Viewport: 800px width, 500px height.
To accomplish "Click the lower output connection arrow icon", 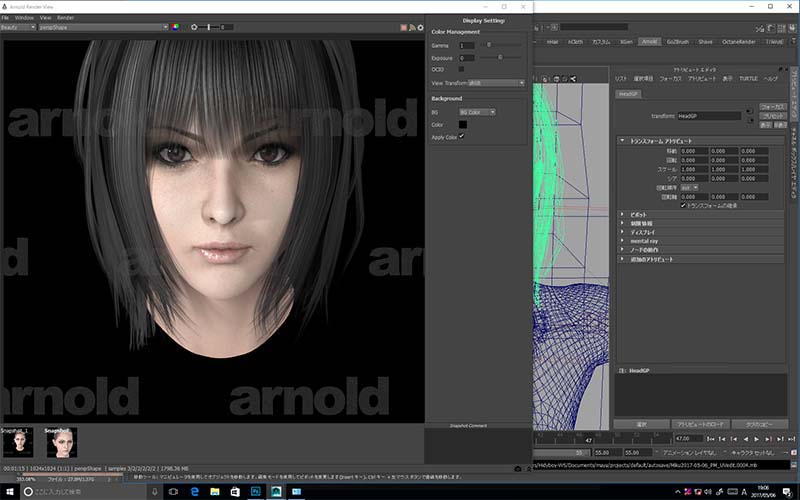I will (x=749, y=120).
